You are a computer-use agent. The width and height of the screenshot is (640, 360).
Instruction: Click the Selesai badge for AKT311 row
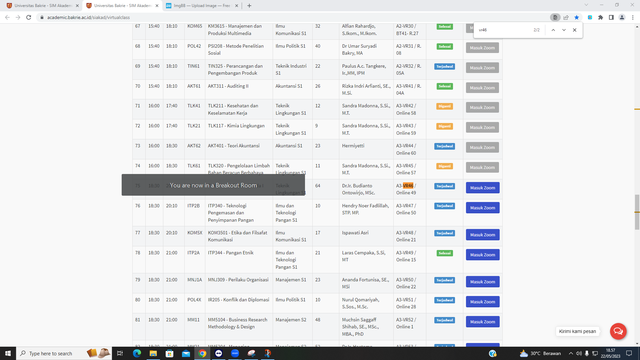pos(444,87)
